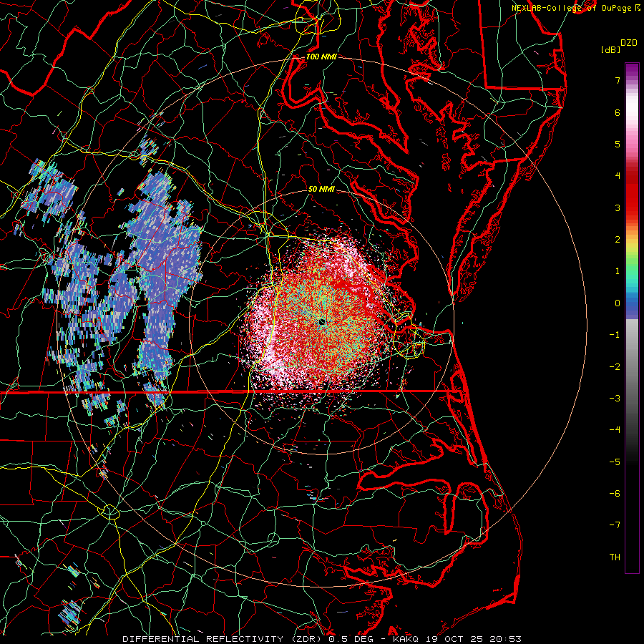This screenshot has width=644, height=644.
Task: Click the radar site center dot
Action: 322,322
